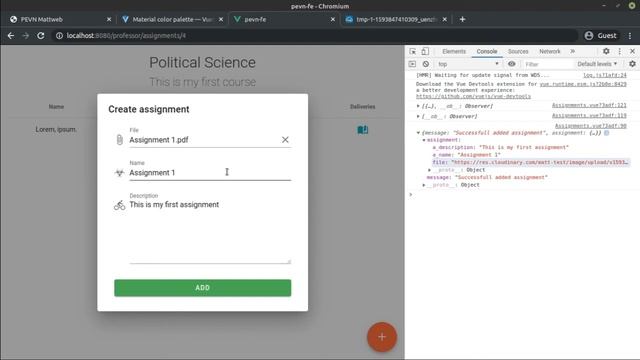The image size is (640, 360).
Task: Toggle the live expression eye icon
Action: (x=511, y=64)
